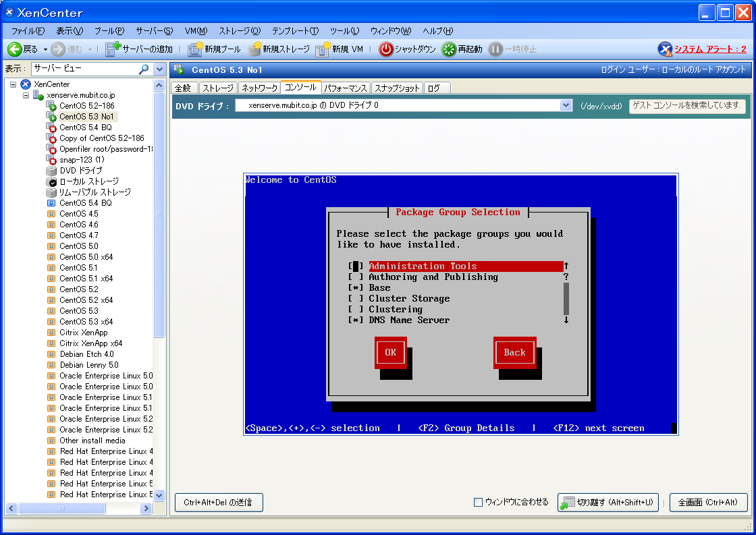Click the 切り離す (Alt+Shift+U) button
756x535 pixels.
(607, 502)
